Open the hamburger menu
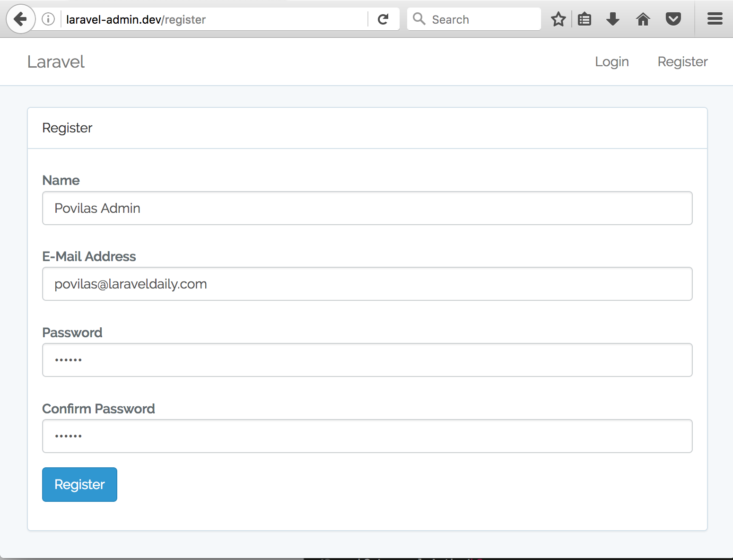The image size is (733, 560). click(x=714, y=19)
